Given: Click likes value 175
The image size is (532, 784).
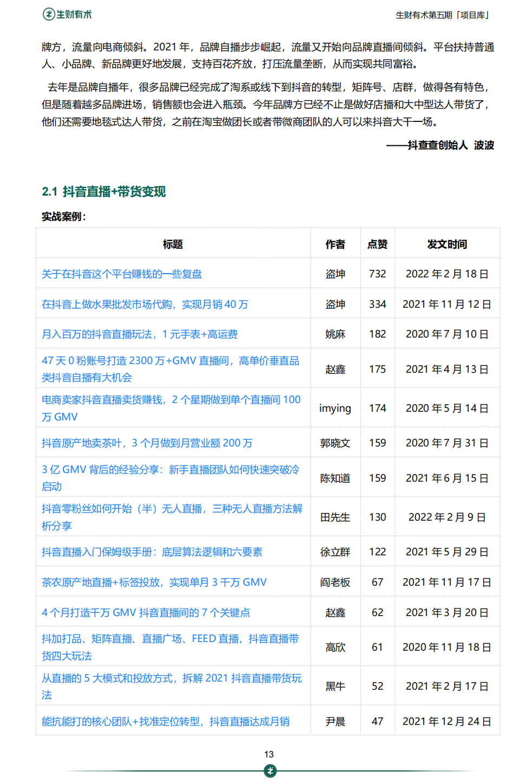Looking at the screenshot, I should [x=378, y=370].
